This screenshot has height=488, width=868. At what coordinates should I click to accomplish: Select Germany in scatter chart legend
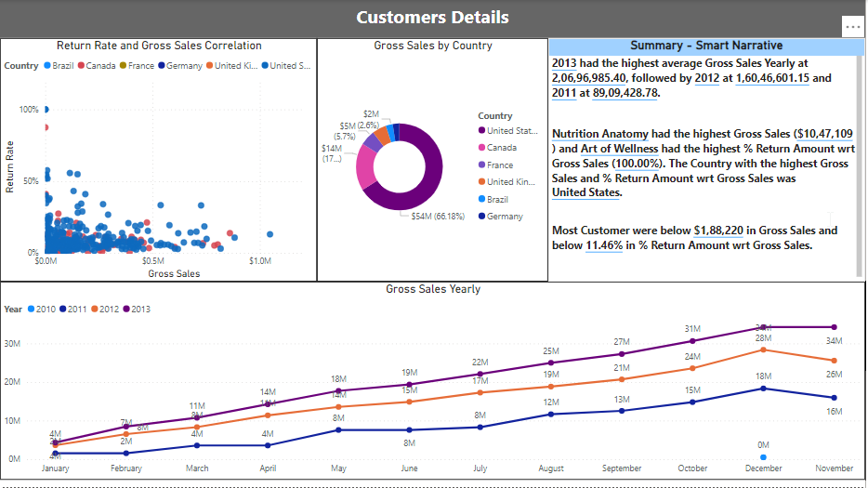click(x=180, y=65)
